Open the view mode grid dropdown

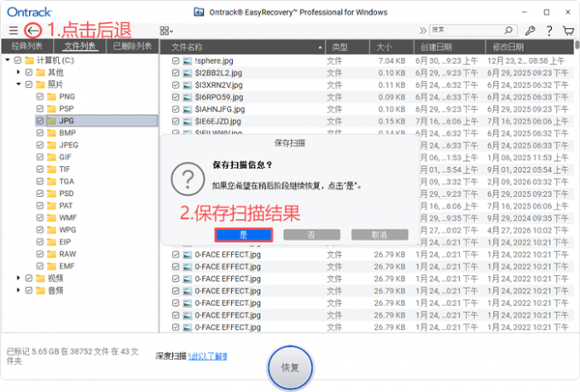[x=166, y=31]
